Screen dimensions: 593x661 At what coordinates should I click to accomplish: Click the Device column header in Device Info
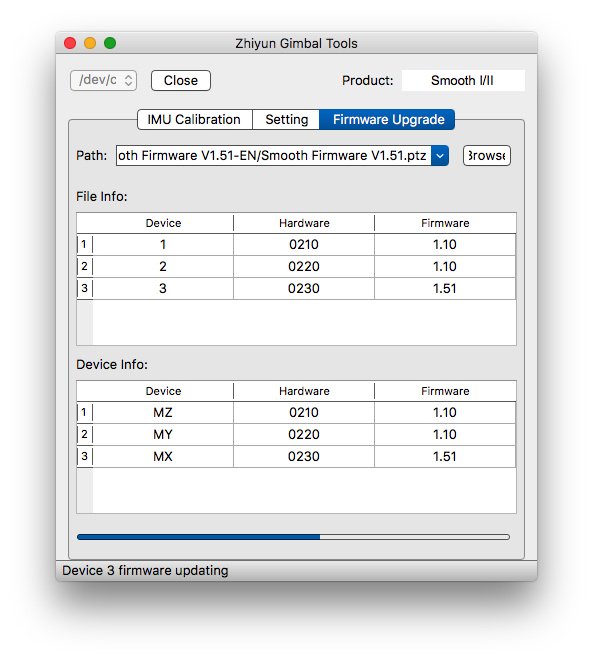pyautogui.click(x=163, y=391)
